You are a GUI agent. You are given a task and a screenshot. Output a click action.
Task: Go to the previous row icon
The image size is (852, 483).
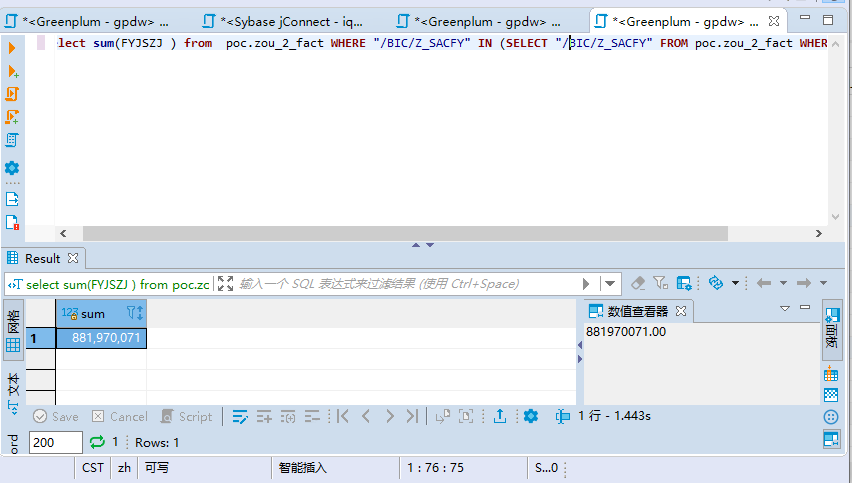click(x=366, y=417)
